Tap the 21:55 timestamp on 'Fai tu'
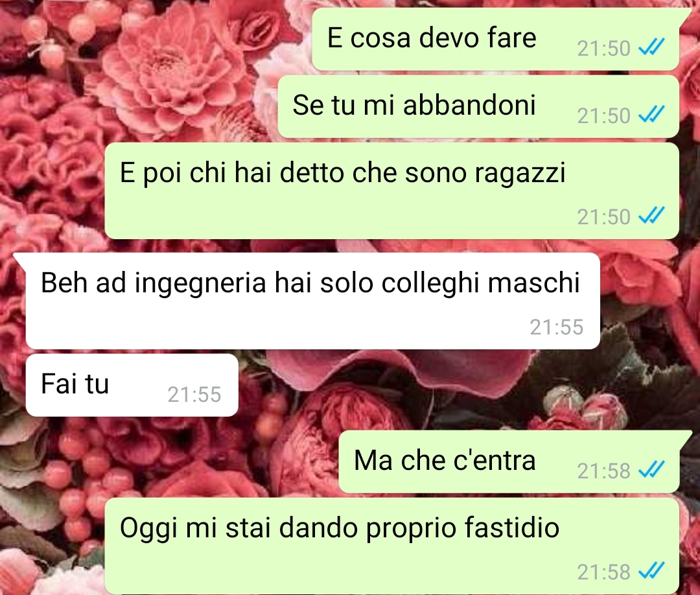 click(x=194, y=395)
